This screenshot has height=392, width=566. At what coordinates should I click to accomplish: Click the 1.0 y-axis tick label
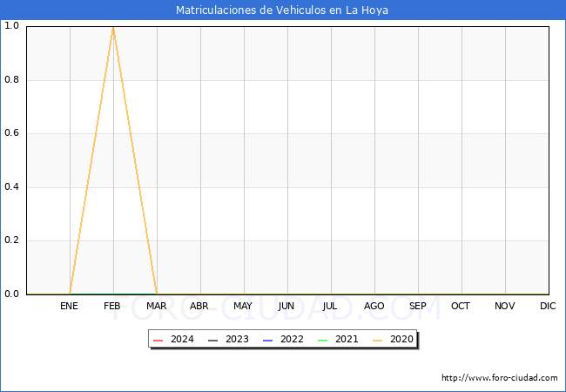(12, 26)
